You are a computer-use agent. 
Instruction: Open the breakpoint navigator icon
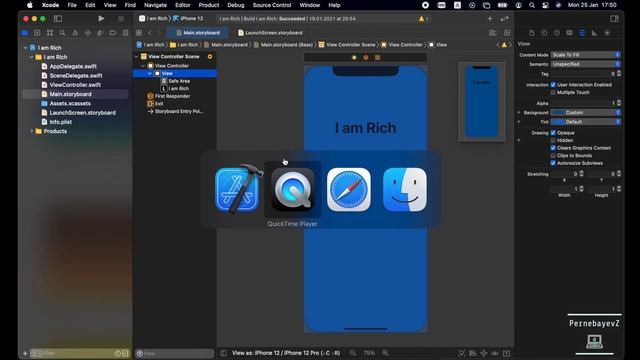[113, 33]
